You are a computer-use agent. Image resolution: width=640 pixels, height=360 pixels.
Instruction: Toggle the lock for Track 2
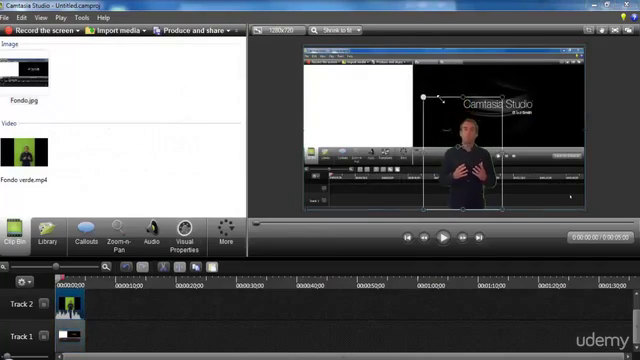(x=44, y=304)
